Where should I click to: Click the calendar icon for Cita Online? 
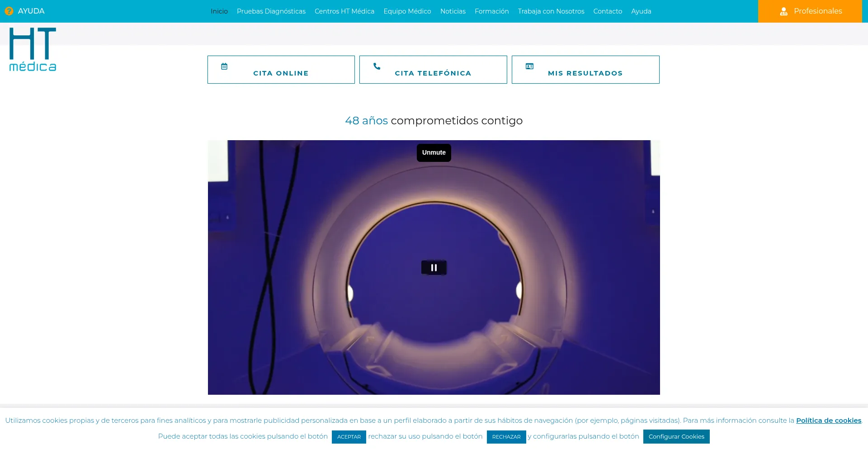pyautogui.click(x=224, y=66)
